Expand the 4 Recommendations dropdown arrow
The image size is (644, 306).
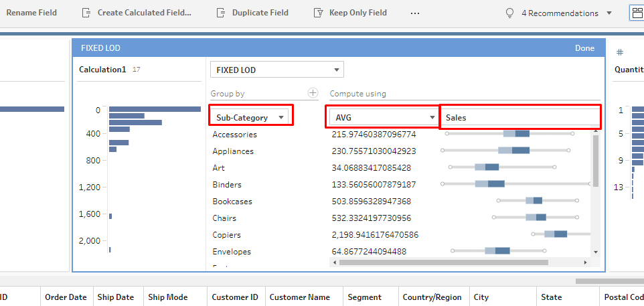pos(609,13)
